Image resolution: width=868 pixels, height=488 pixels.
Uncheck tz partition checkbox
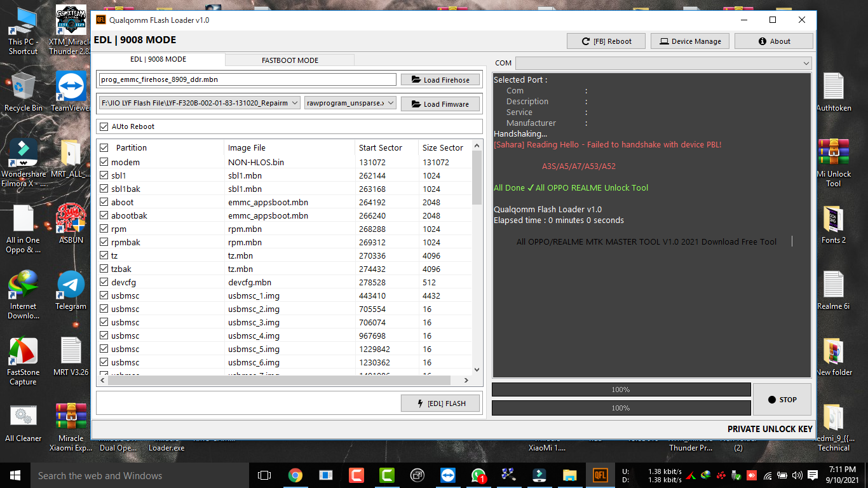(x=104, y=255)
